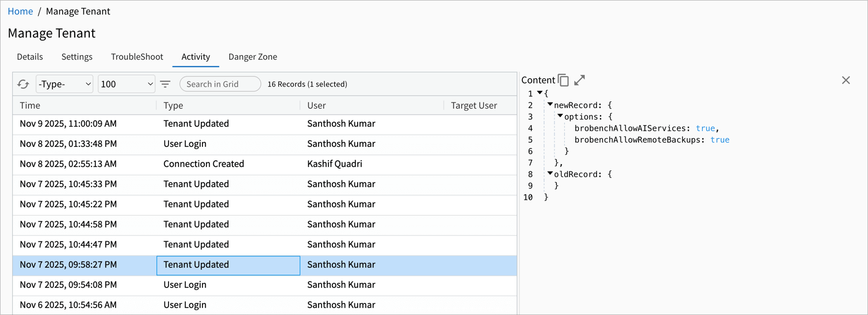Viewport: 868px width, 315px height.
Task: Collapse the root JSON brace
Action: (540, 93)
